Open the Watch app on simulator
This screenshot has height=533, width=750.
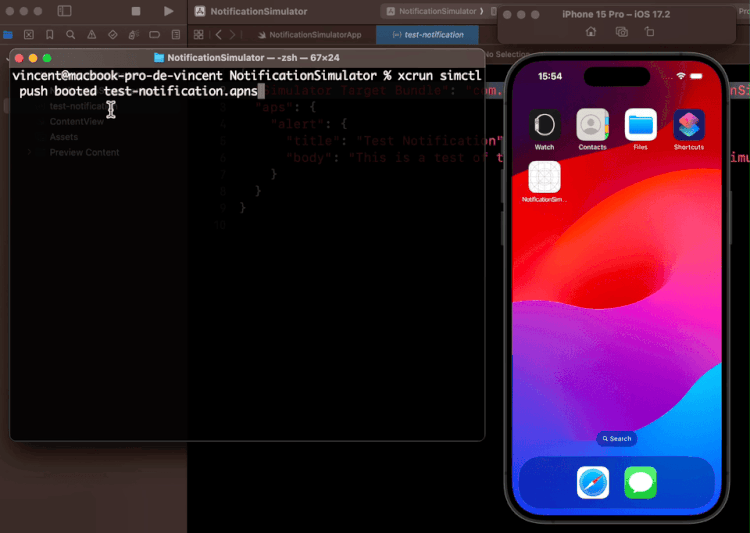coord(544,125)
